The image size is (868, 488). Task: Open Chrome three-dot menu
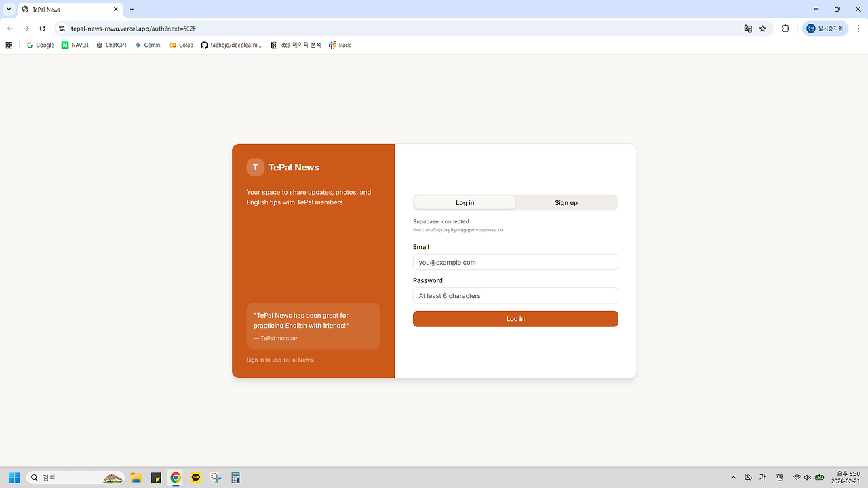pyautogui.click(x=859, y=29)
